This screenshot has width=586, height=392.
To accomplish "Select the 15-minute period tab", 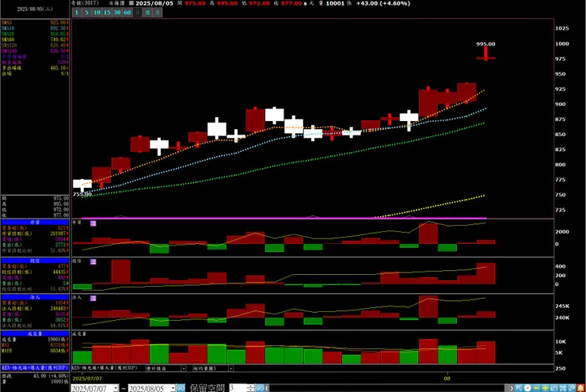I will click(x=107, y=13).
